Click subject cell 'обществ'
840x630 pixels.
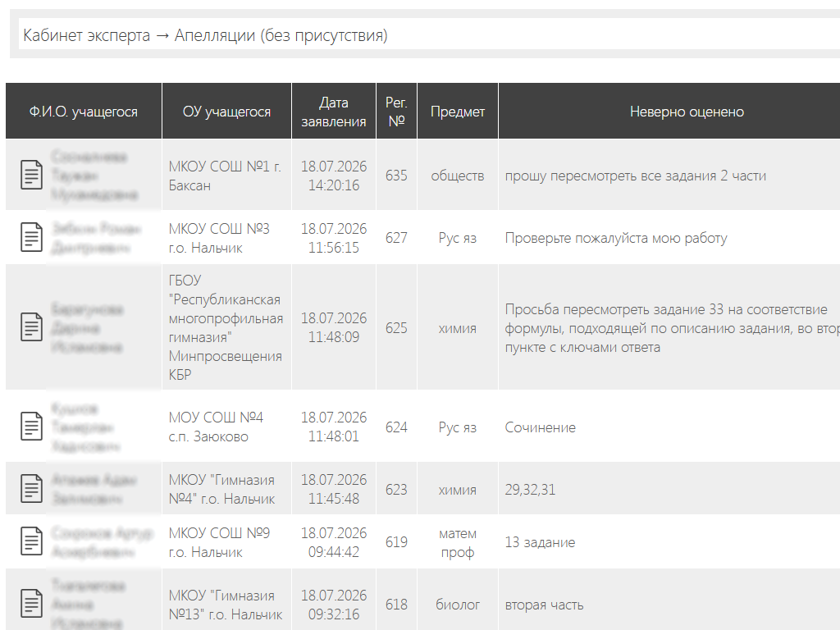coord(458,176)
